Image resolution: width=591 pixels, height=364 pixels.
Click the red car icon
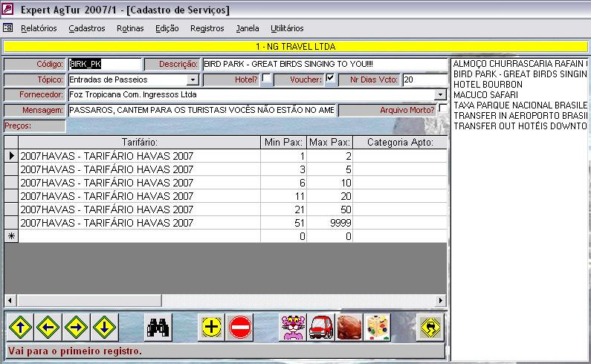(x=321, y=326)
